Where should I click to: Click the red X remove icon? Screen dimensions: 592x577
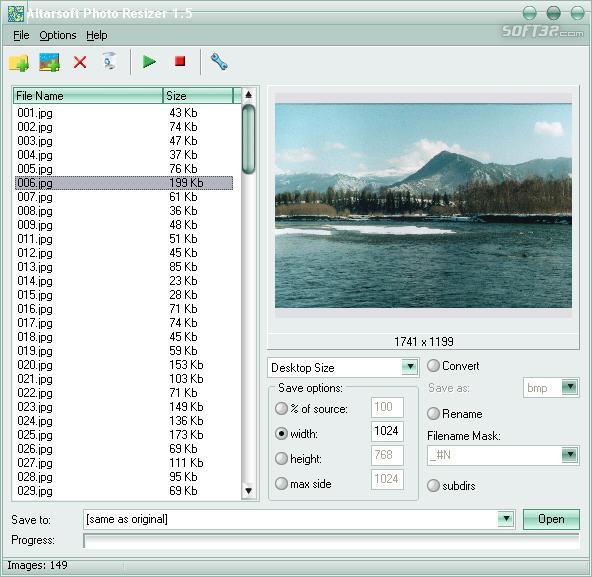(80, 62)
